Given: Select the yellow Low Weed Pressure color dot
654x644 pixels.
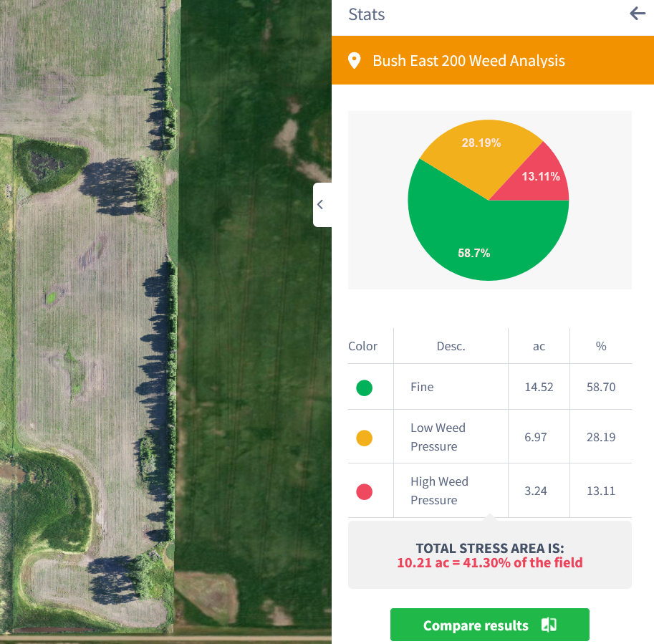Looking at the screenshot, I should click(x=364, y=438).
